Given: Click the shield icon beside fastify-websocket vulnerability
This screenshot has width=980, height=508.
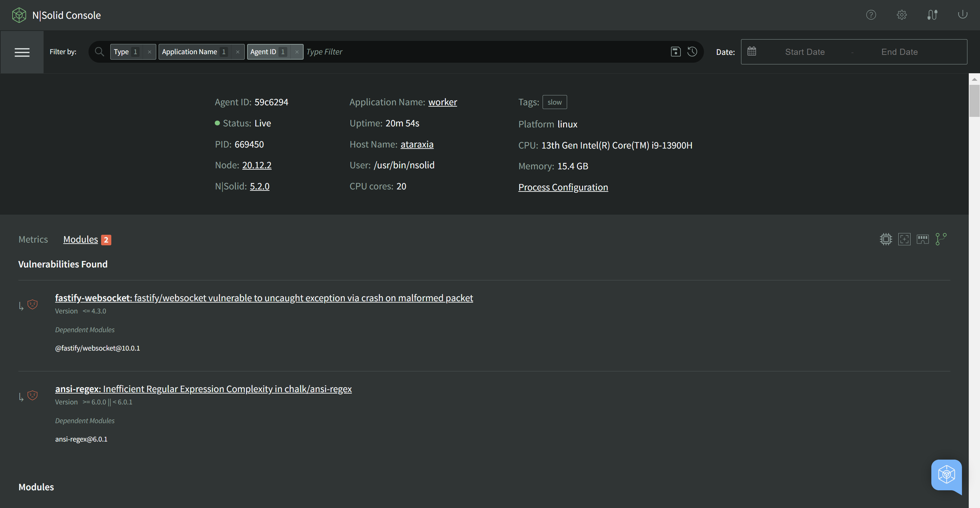Looking at the screenshot, I should [x=33, y=304].
